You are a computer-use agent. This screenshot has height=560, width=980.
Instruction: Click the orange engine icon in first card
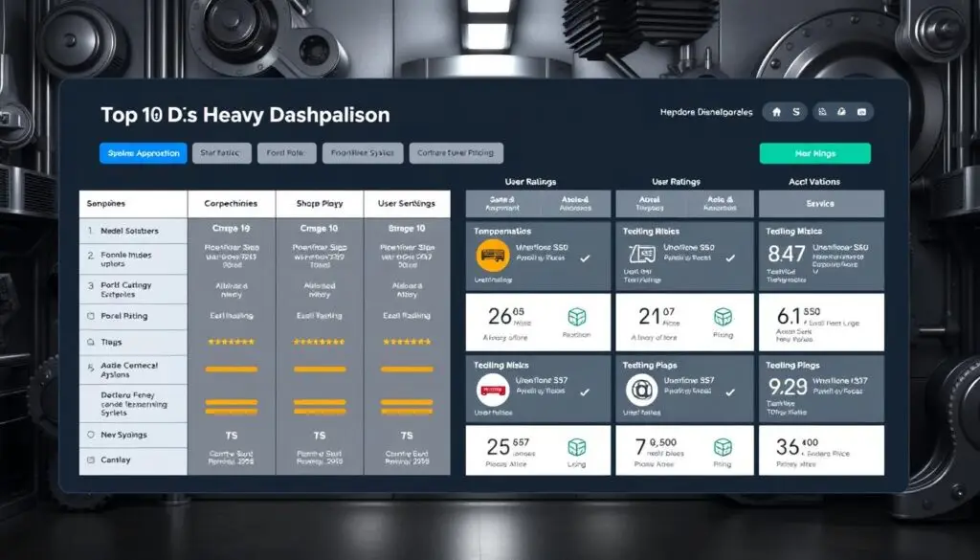490,256
